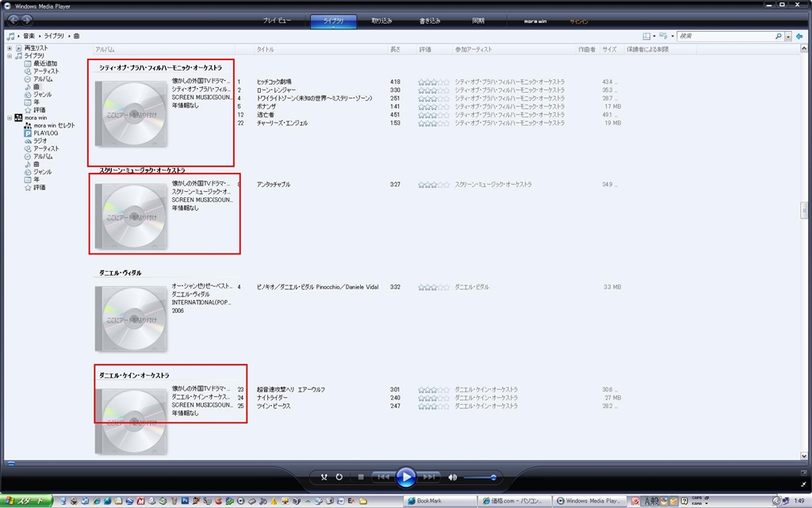The height and width of the screenshot is (508, 812).
Task: Click the scroll down arrow
Action: [x=804, y=456]
